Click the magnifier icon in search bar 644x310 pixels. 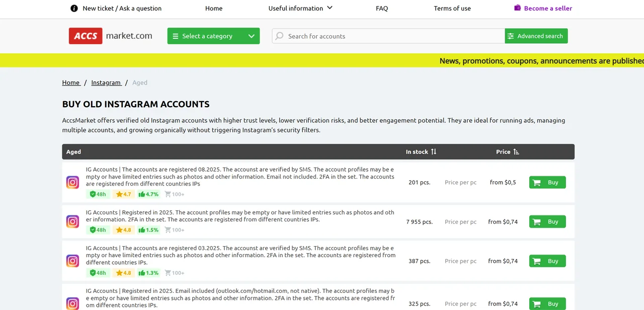click(280, 36)
